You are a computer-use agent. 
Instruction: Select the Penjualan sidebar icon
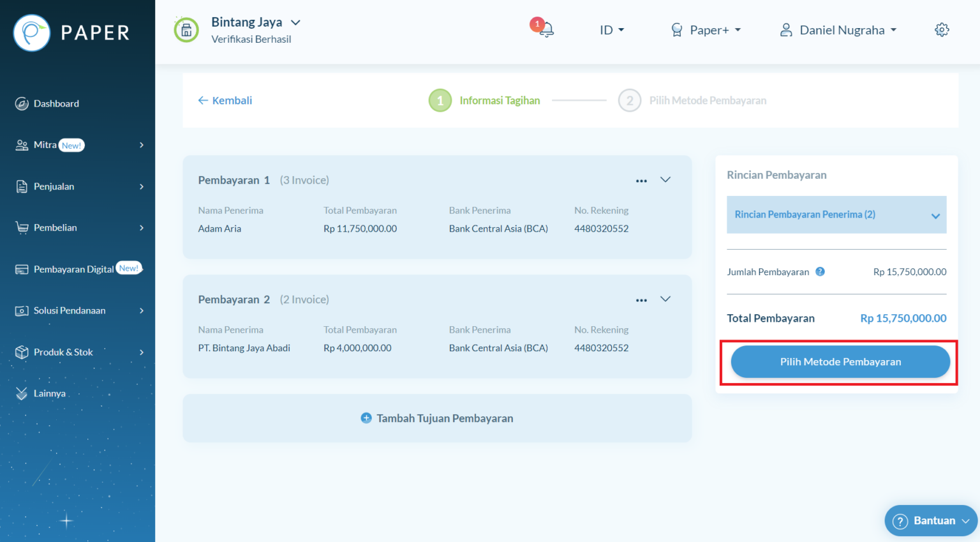(x=22, y=186)
